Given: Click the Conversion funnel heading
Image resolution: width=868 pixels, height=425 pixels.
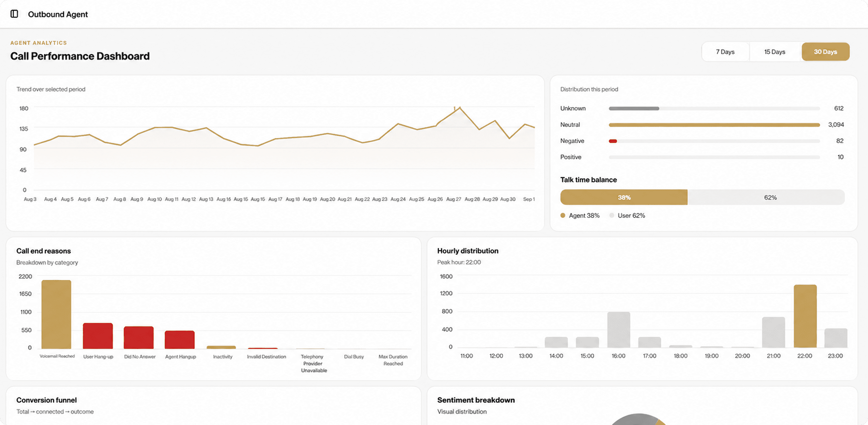Looking at the screenshot, I should pos(46,400).
